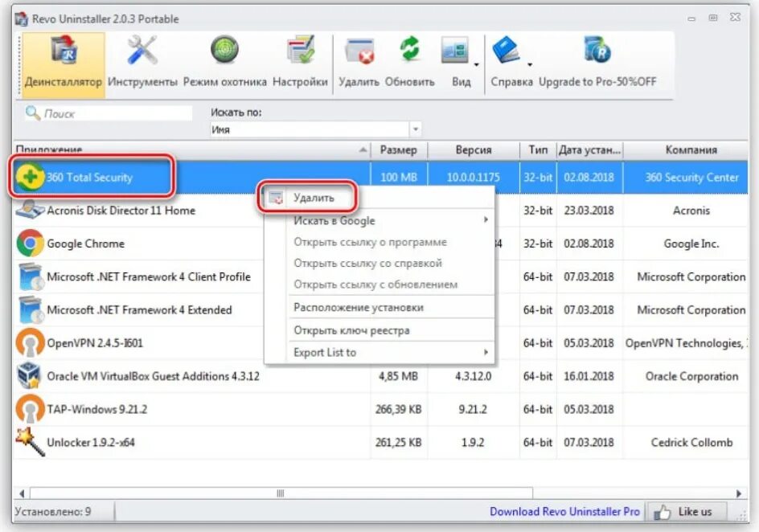Select the Google Chrome icon
The width and height of the screenshot is (759, 532).
(30, 243)
